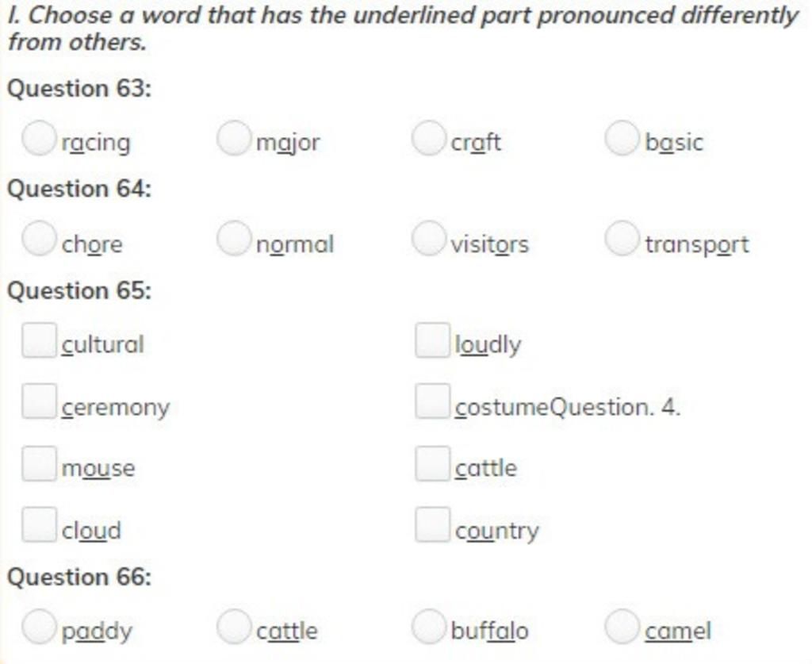Pick 'basic' radio option
This screenshot has height=664, width=812.
click(622, 138)
